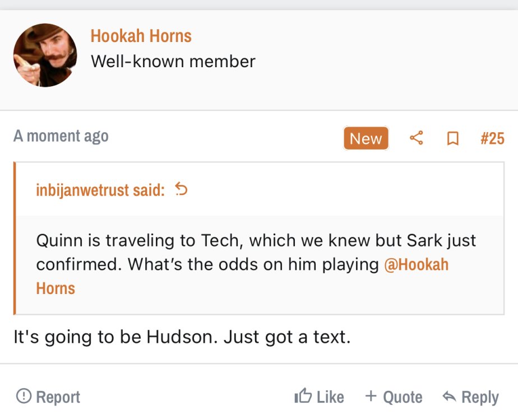
Task: Click the orange New badge
Action: point(366,138)
